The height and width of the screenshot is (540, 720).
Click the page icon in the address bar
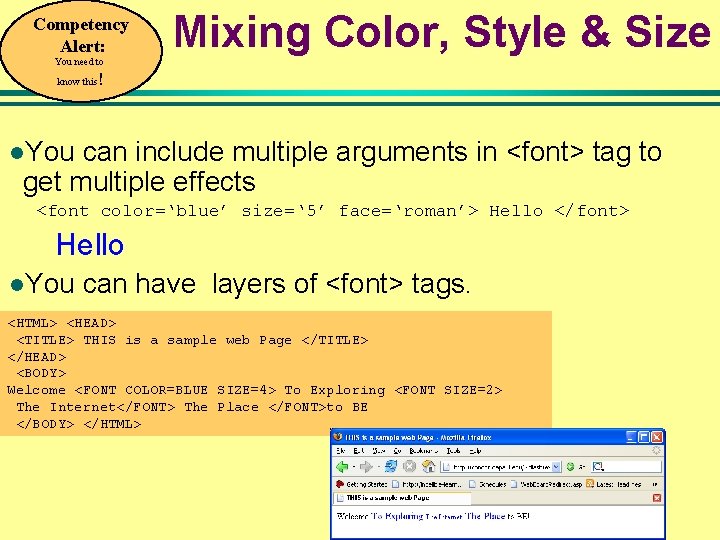pyautogui.click(x=446, y=467)
